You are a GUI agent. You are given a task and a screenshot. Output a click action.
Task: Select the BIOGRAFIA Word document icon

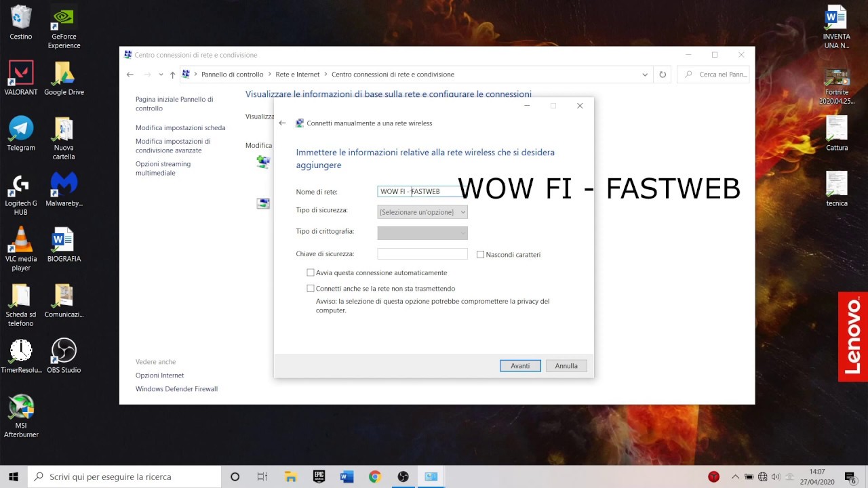(x=64, y=245)
